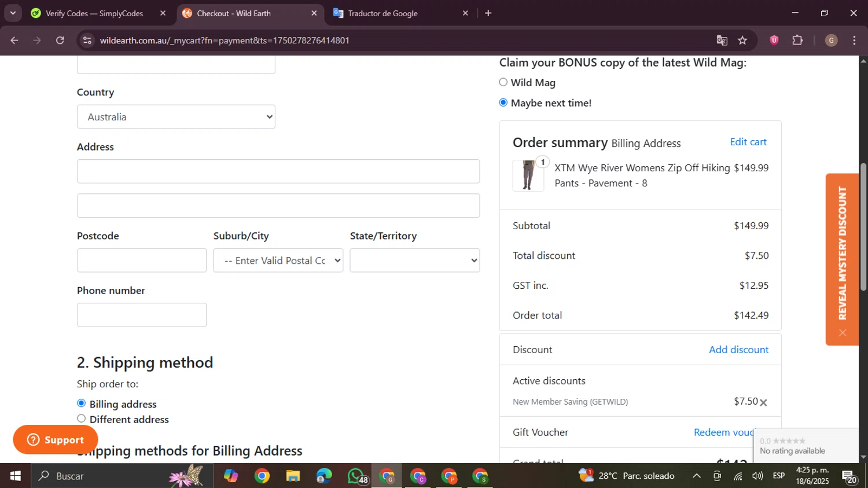The width and height of the screenshot is (868, 488).
Task: Close the Traductor de Google tab
Action: pyautogui.click(x=465, y=13)
